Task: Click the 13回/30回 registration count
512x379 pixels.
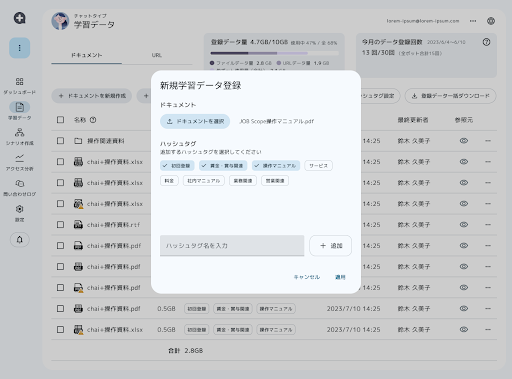Action: [378, 53]
